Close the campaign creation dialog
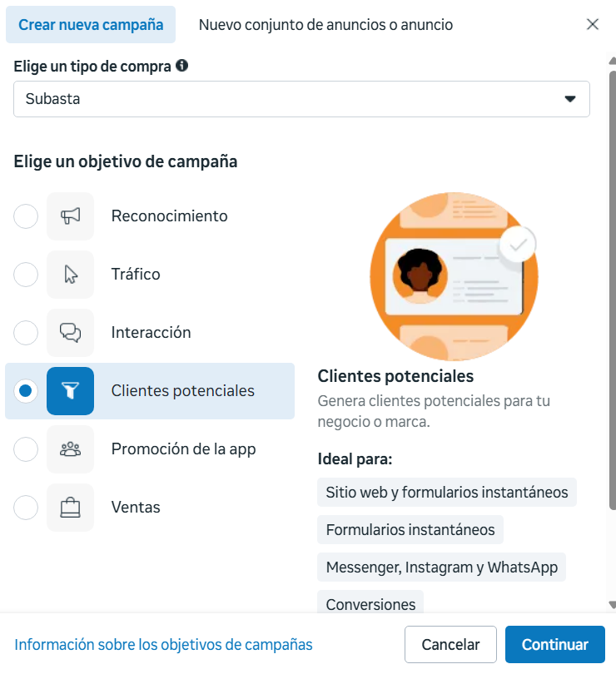This screenshot has height=674, width=616. (x=593, y=24)
